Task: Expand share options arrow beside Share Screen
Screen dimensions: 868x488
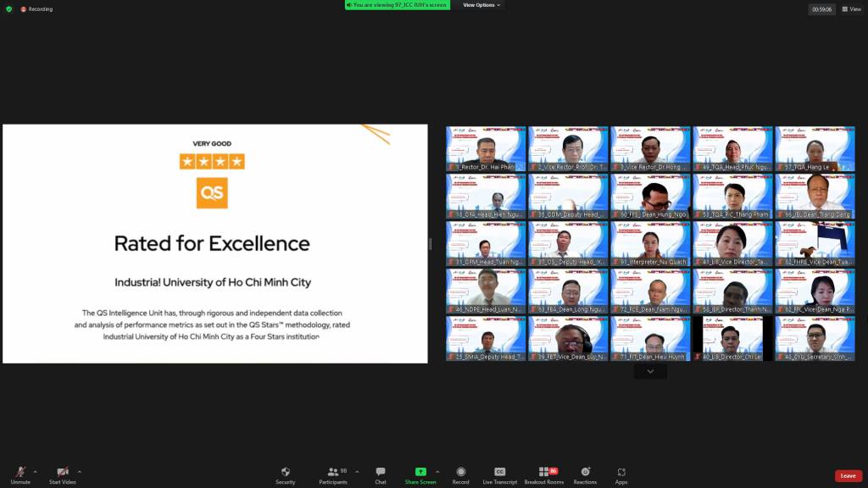Action: coord(437,472)
